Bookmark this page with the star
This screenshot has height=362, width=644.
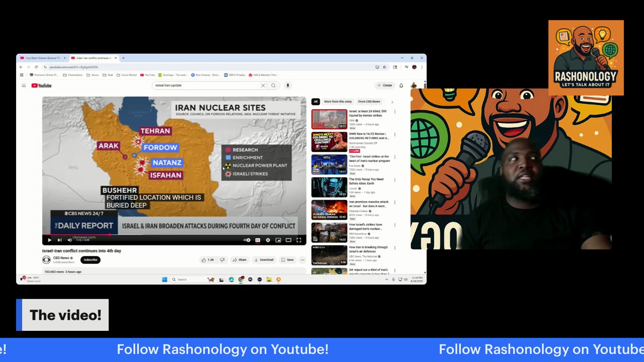384,67
